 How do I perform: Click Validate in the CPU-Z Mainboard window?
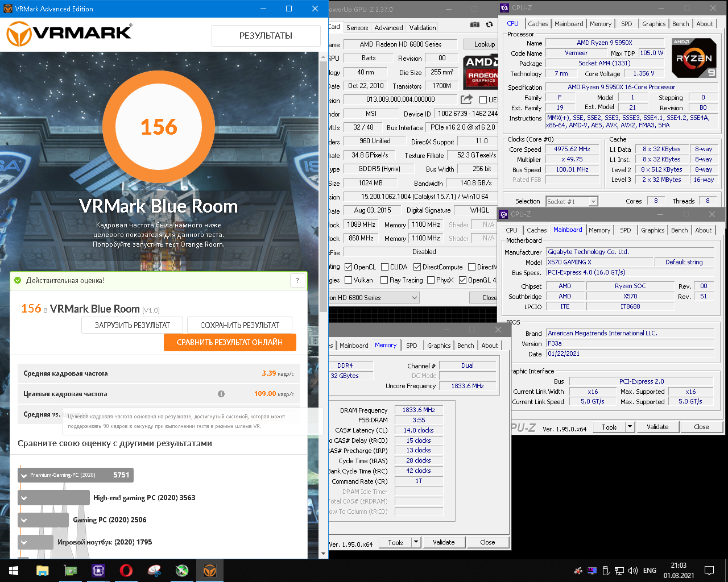657,427
